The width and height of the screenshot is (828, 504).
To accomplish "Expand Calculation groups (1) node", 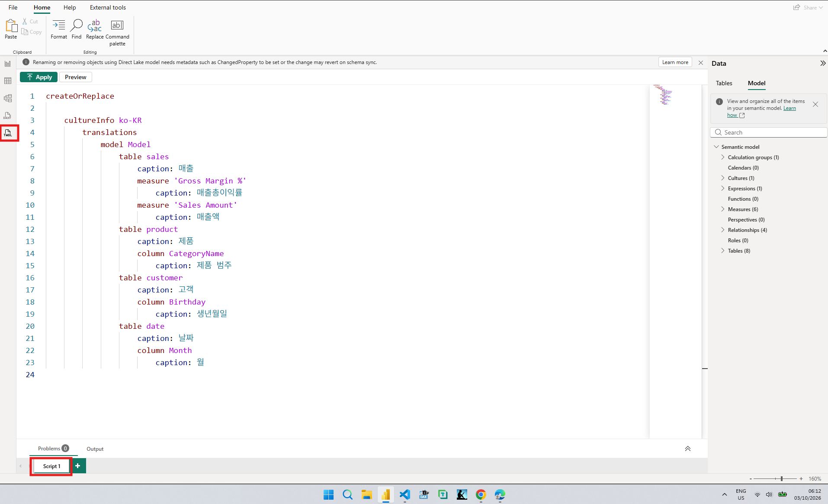I will 723,157.
